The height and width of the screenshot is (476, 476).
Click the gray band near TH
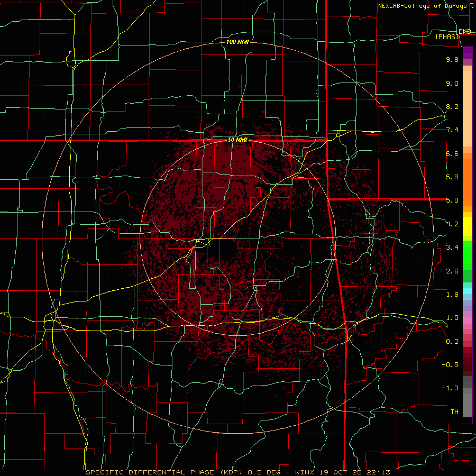(x=467, y=407)
